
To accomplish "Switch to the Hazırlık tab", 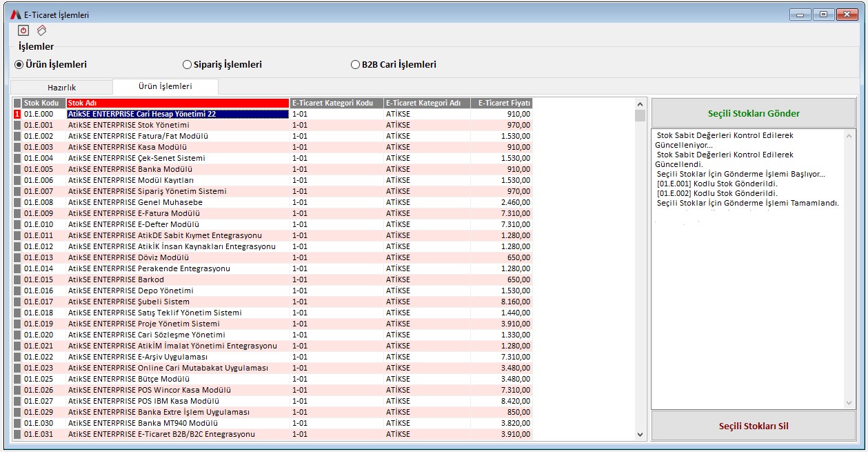I will pyautogui.click(x=61, y=88).
